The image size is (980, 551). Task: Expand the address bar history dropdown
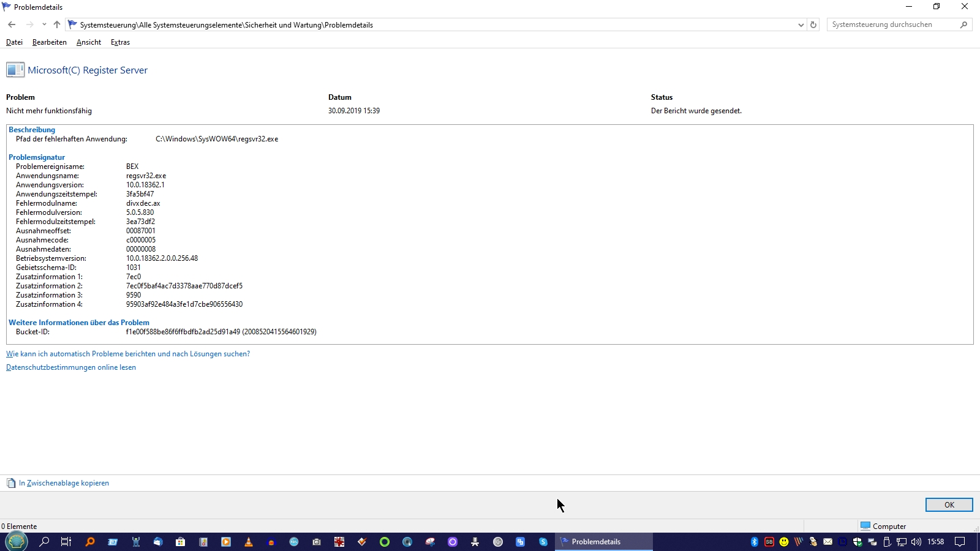[801, 25]
